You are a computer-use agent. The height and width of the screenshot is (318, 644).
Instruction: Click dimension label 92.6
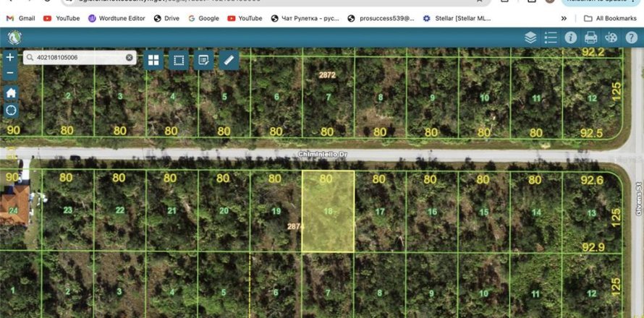(x=592, y=180)
